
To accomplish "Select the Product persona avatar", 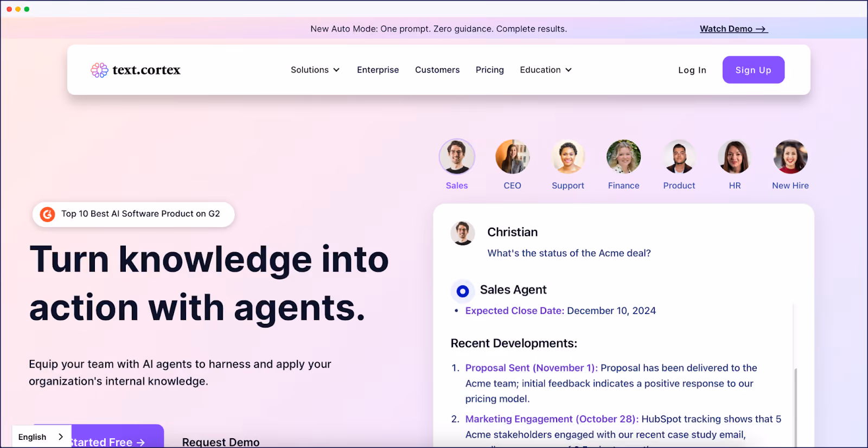I will coord(679,157).
